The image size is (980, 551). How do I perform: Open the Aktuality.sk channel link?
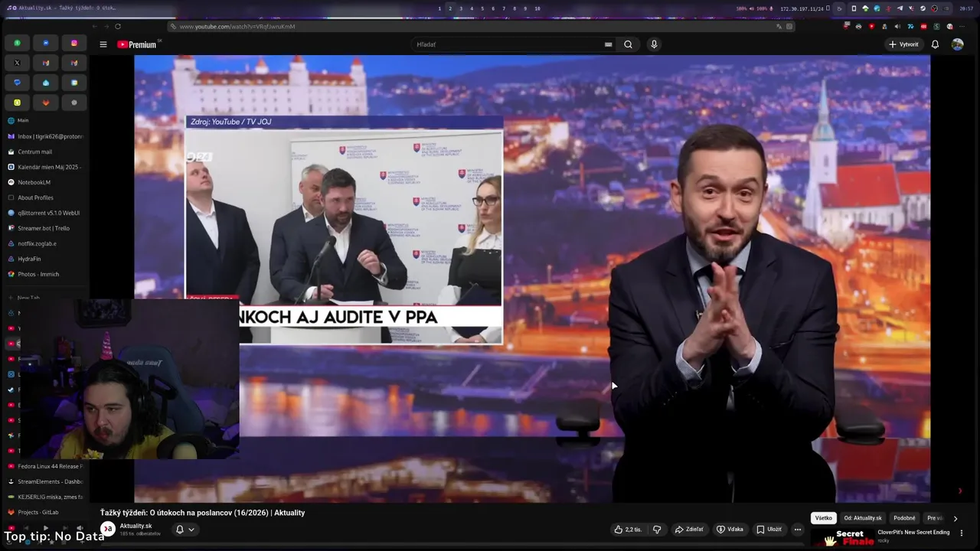click(x=136, y=526)
